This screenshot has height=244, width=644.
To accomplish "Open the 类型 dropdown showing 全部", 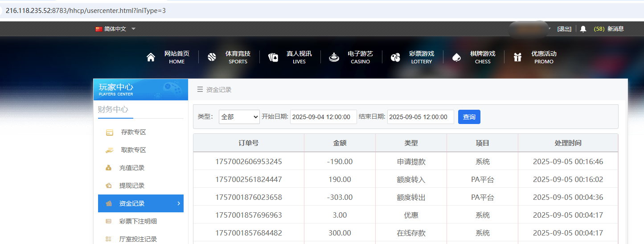I will pos(239,117).
